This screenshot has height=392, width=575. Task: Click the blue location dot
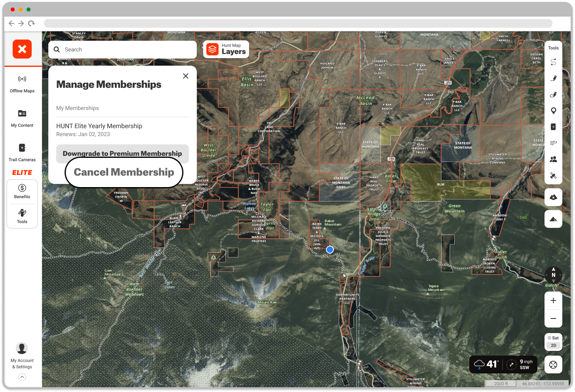330,250
